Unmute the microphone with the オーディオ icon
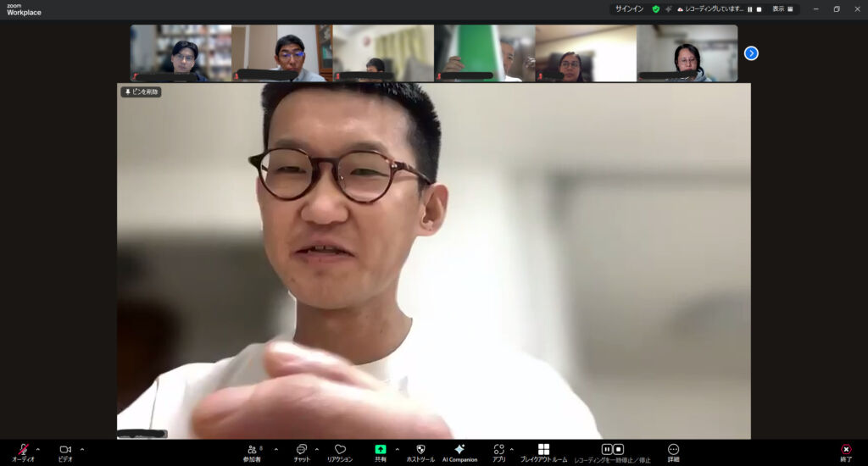This screenshot has height=466, width=868. 23,450
